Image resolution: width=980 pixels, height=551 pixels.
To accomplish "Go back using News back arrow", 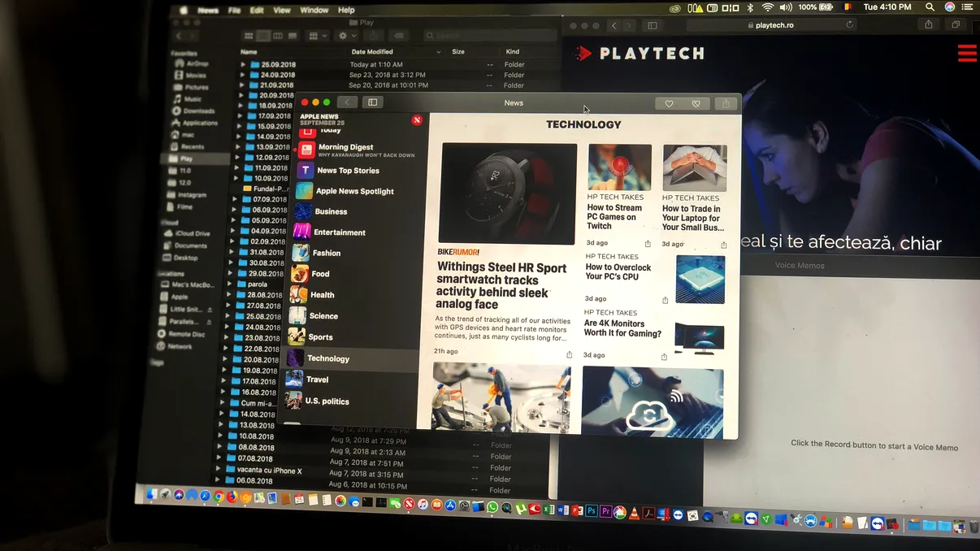I will 347,102.
